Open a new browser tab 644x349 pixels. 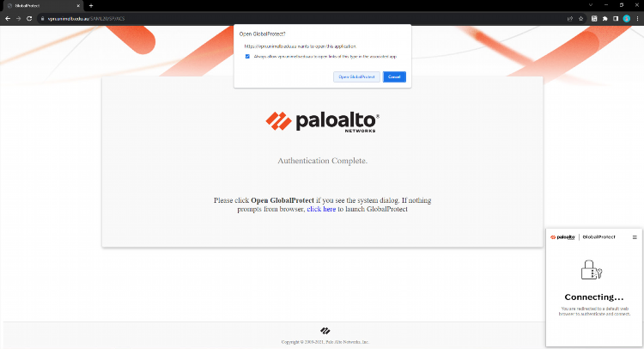[91, 6]
